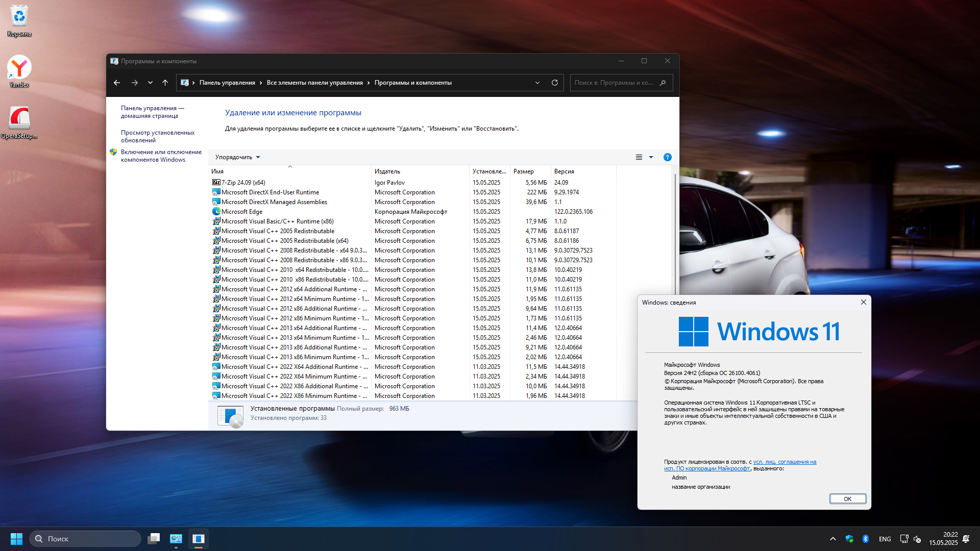Navigate up one level arrow

pyautogui.click(x=165, y=83)
